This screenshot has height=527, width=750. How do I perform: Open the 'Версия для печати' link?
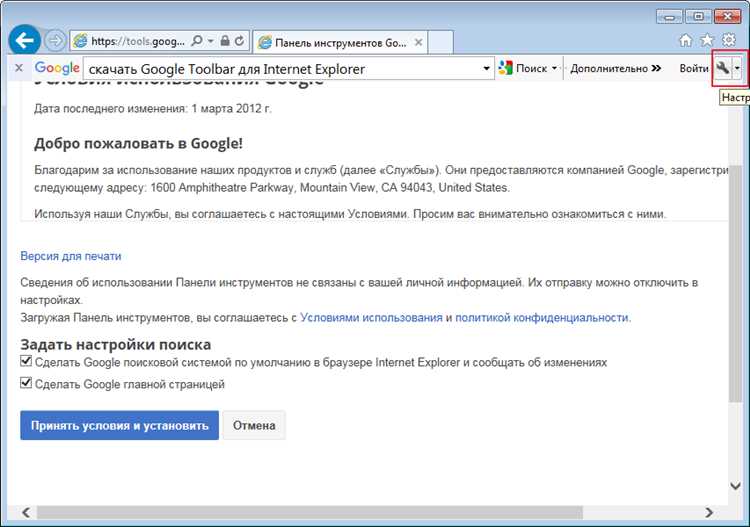(71, 256)
